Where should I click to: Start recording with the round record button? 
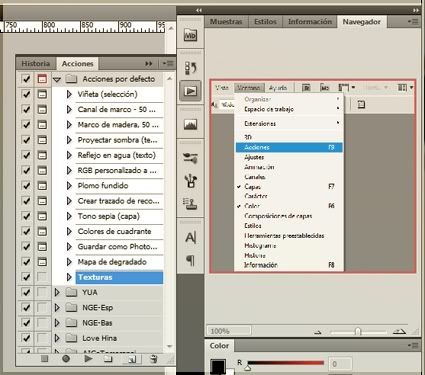(x=66, y=359)
